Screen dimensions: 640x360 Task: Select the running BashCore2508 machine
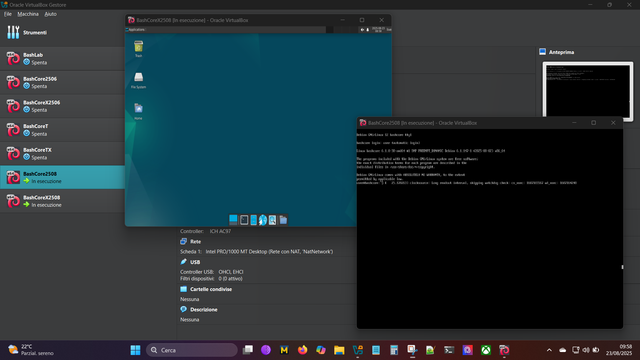tap(62, 177)
